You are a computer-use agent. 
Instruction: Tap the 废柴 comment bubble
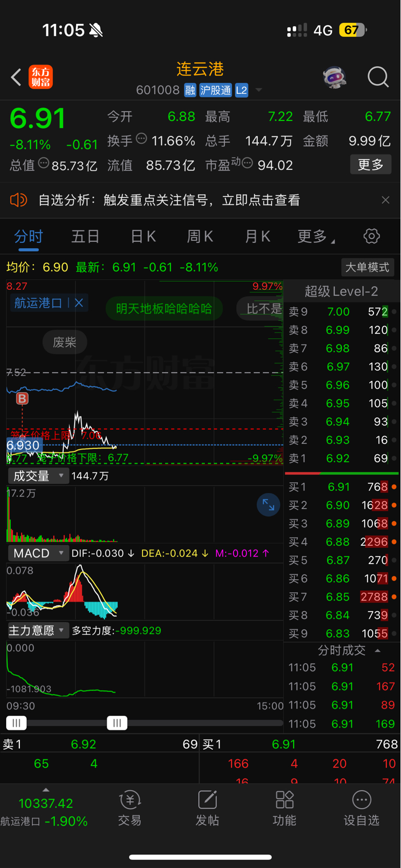pyautogui.click(x=65, y=343)
